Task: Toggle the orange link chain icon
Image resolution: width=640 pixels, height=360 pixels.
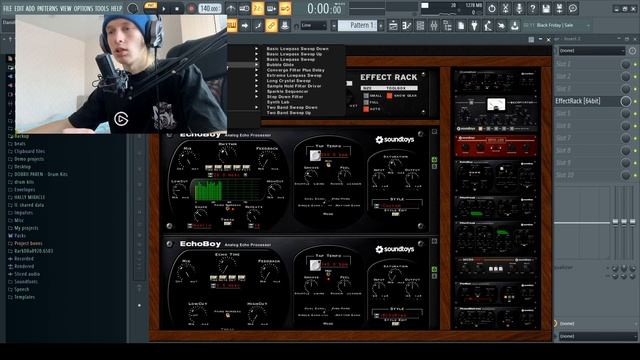Action: click(271, 26)
